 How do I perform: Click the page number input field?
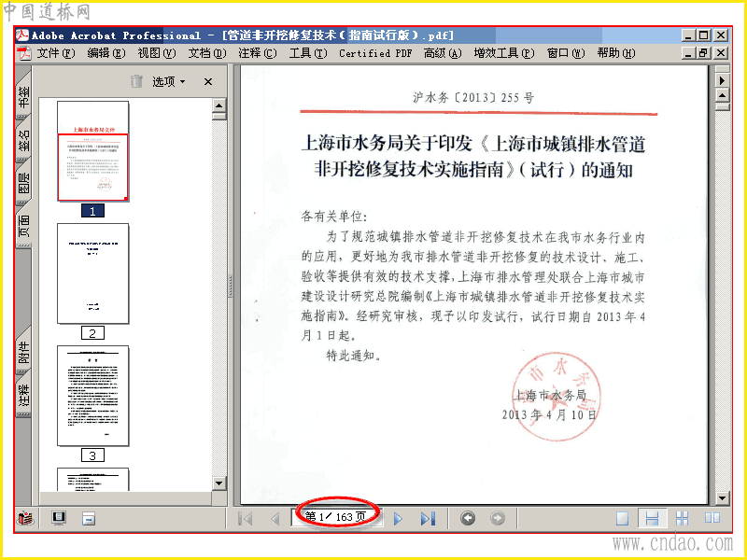coord(335,518)
